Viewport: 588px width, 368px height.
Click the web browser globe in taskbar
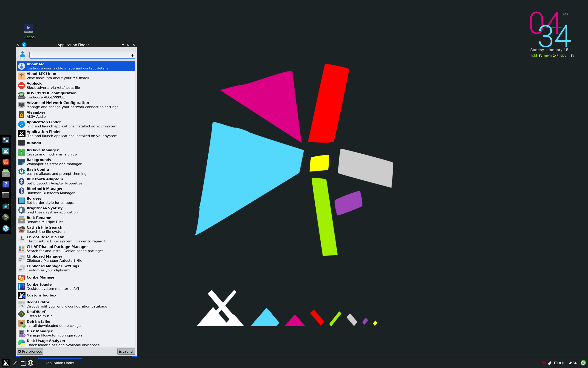(31, 363)
